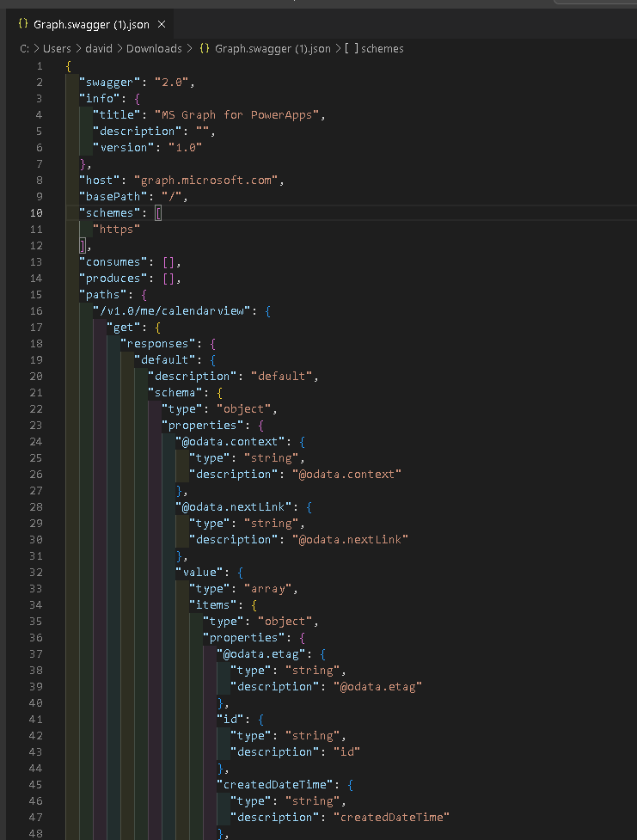Click the "paths" key on line 15
This screenshot has height=840, width=637.
tap(103, 295)
